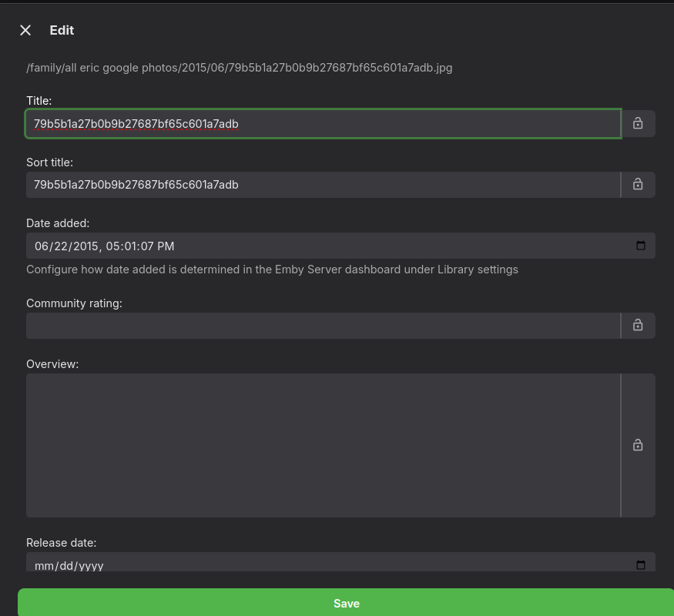Toggle the Community rating lock icon
The image size is (674, 616).
click(638, 326)
